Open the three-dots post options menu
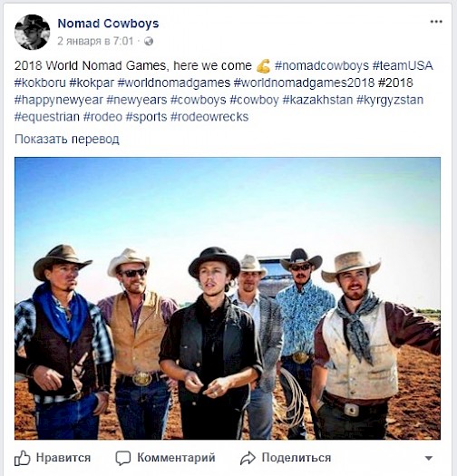This screenshot has width=457, height=476. pyautogui.click(x=436, y=22)
